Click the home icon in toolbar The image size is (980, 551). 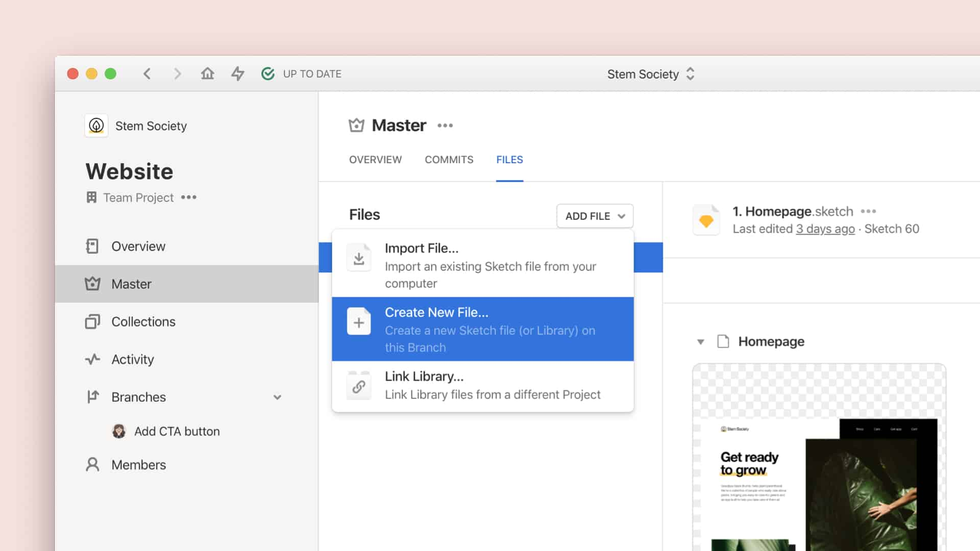[x=207, y=74]
